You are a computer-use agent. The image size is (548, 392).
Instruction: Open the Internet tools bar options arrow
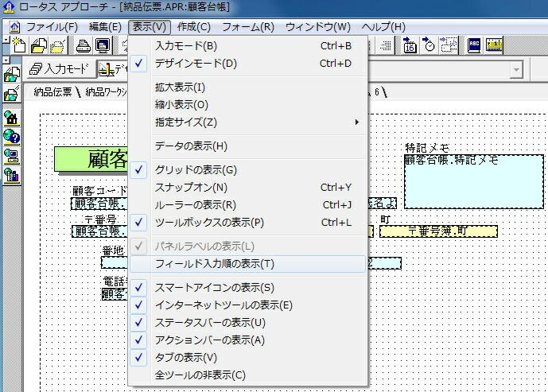pos(6,60)
